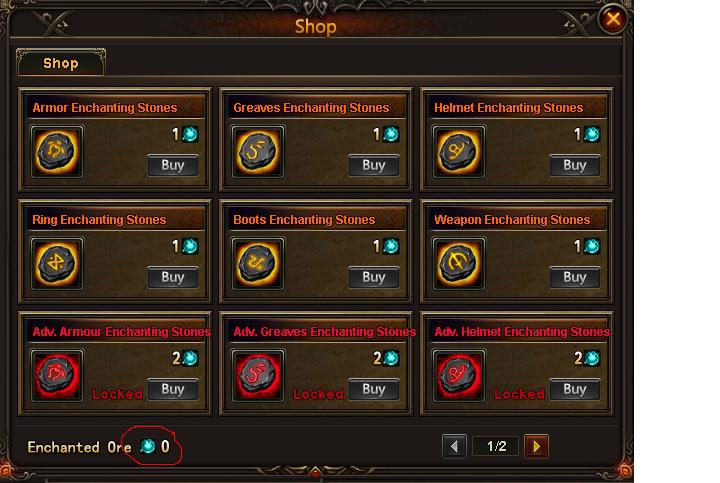Click the Boots Enchanting Stones rune icon
The width and height of the screenshot is (720, 483).
coord(258,264)
